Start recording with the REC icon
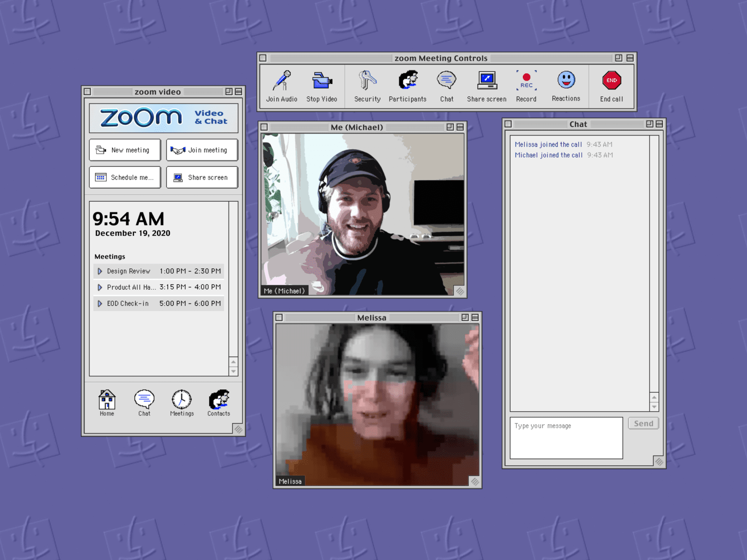 click(526, 81)
